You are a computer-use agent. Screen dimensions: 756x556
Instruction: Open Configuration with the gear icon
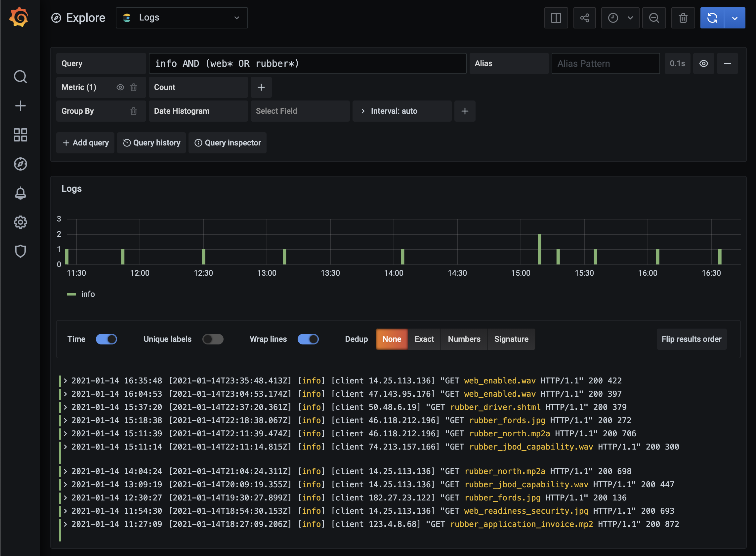pos(21,222)
